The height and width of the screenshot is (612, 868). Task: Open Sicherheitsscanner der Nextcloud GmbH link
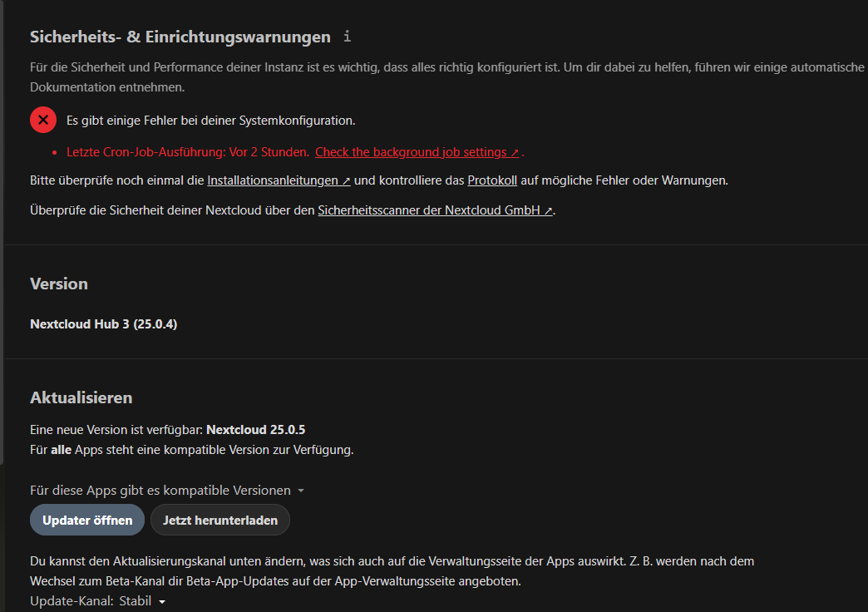(435, 210)
